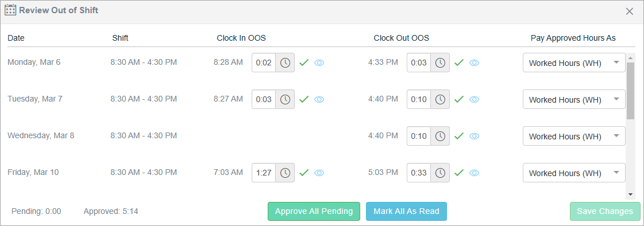This screenshot has width=644, height=226.
Task: Click green checkmark for Monday Clock In
Action: tap(304, 63)
